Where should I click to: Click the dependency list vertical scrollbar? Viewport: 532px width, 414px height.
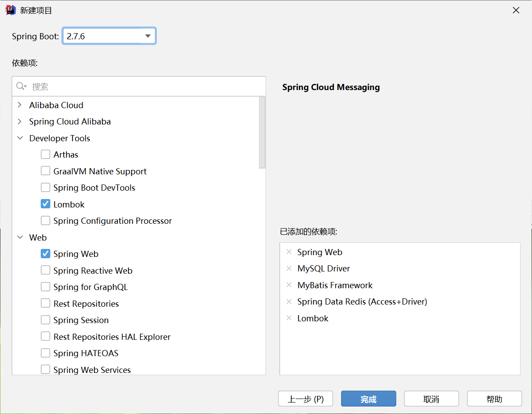[x=262, y=132]
